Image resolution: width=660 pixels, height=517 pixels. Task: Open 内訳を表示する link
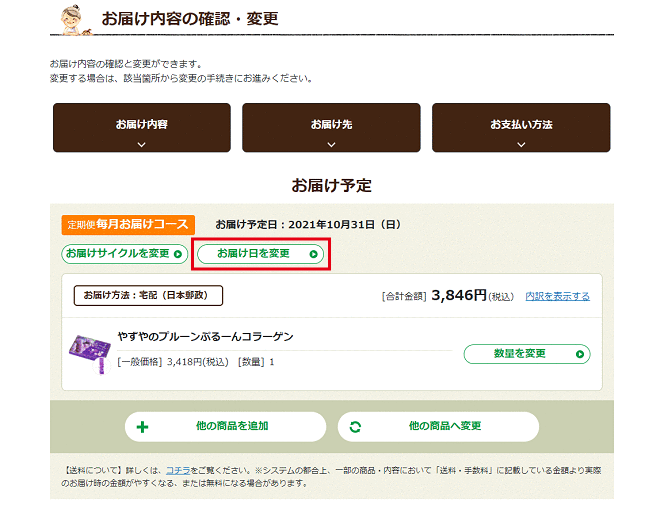click(x=557, y=296)
